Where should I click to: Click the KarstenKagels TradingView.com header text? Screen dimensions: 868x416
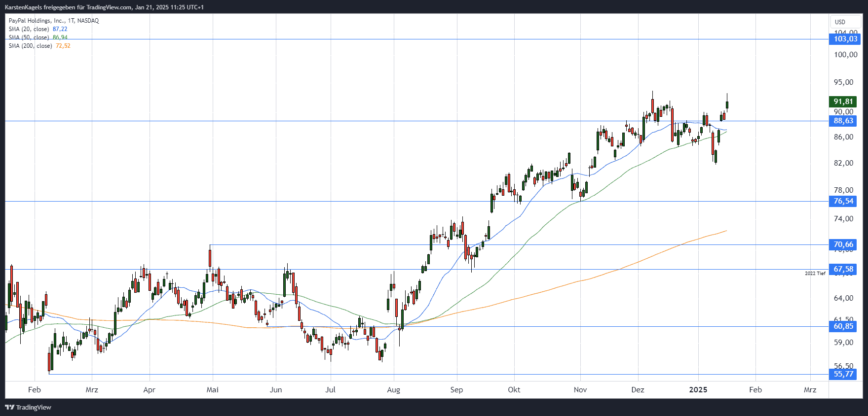(104, 7)
